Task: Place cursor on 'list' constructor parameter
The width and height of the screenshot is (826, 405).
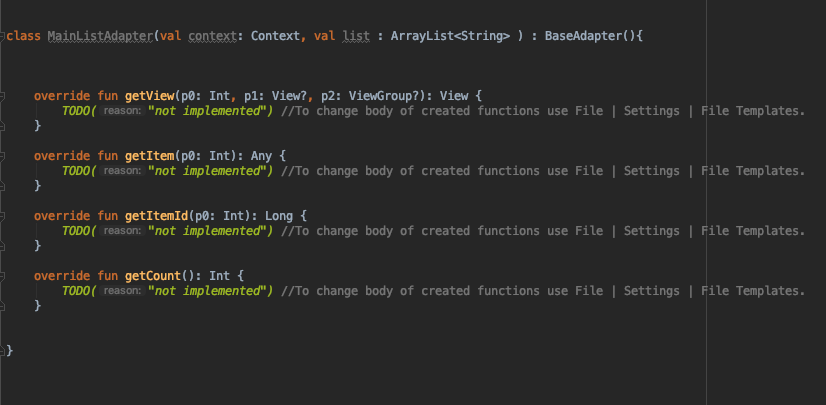Action: [x=356, y=36]
